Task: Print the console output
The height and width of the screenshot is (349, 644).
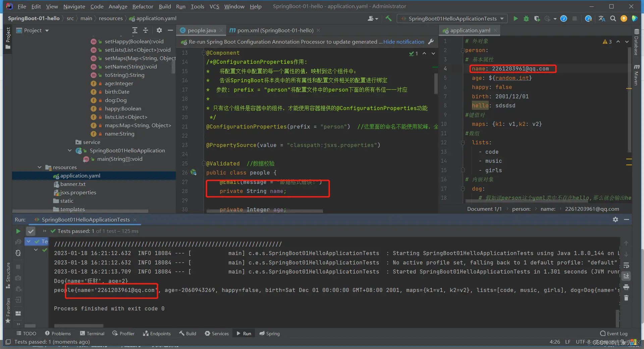Action: pyautogui.click(x=626, y=287)
